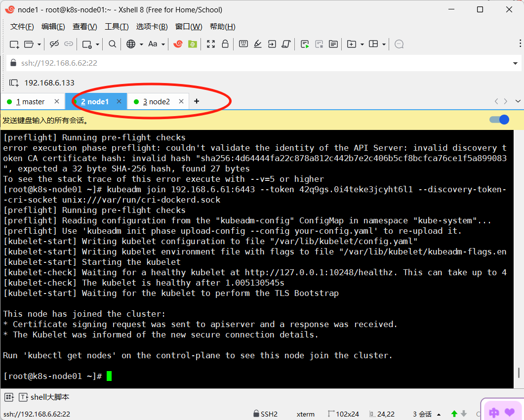The height and width of the screenshot is (420, 524).
Task: Open the 编辑(E) menu
Action: click(53, 27)
